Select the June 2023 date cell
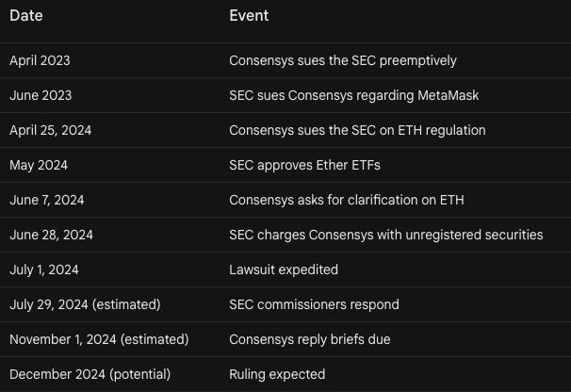The height and width of the screenshot is (392, 571). pyautogui.click(x=41, y=95)
